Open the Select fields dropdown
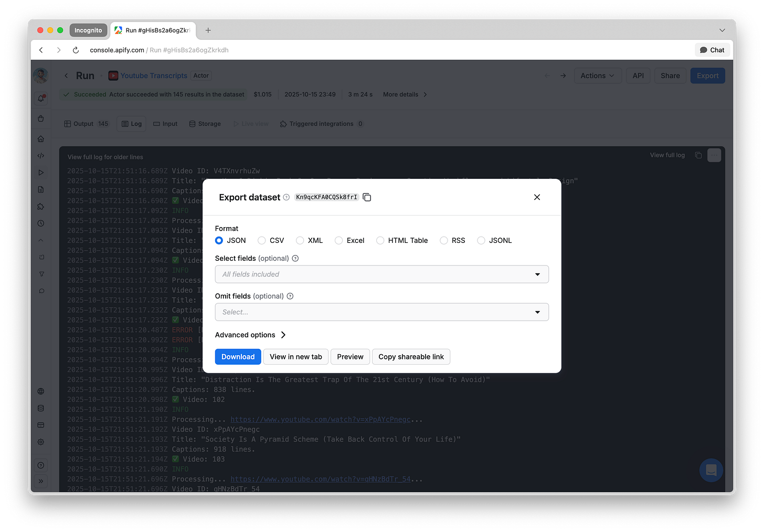 382,274
